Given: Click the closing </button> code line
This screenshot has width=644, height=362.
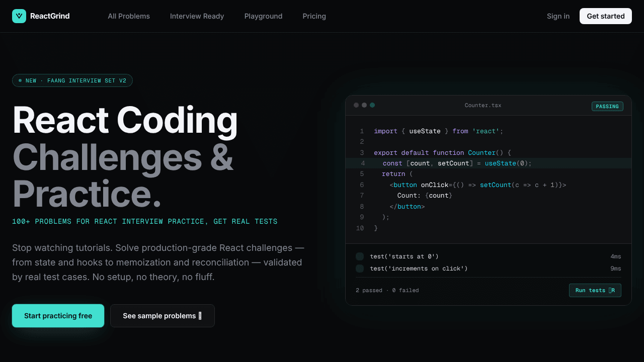Looking at the screenshot, I should (x=408, y=206).
